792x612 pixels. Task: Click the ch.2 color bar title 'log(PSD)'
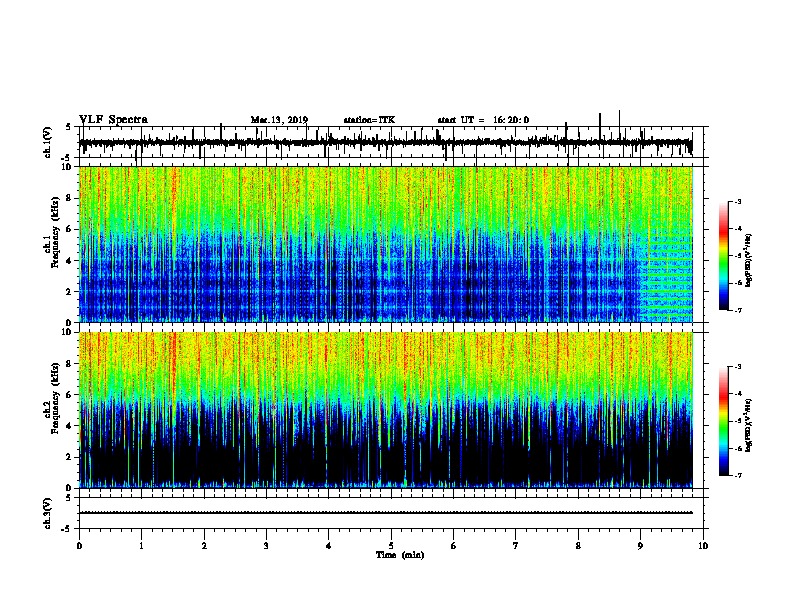[x=749, y=425]
